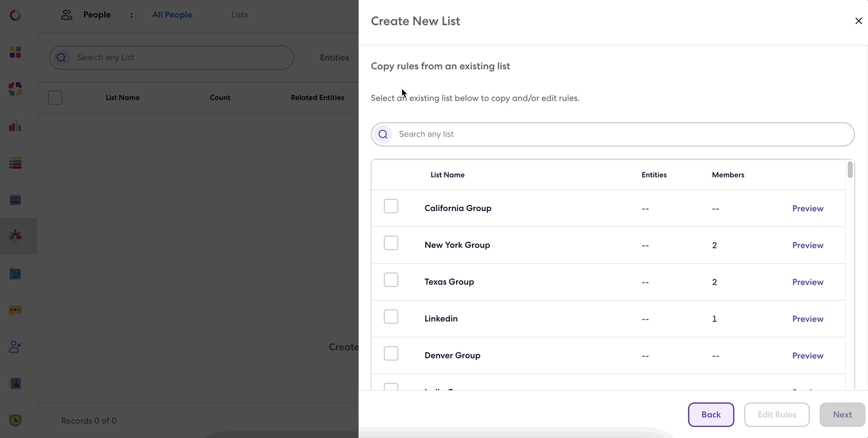Check the California Group checkbox
The image size is (868, 438).
[x=391, y=207]
